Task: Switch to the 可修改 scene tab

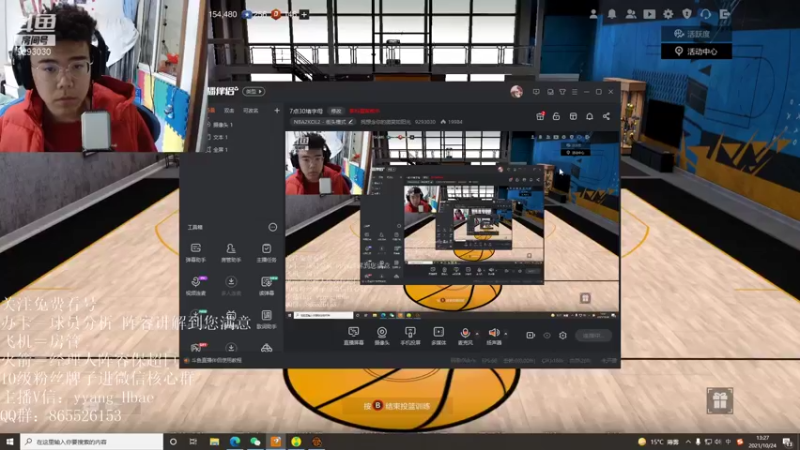Action: [251, 110]
